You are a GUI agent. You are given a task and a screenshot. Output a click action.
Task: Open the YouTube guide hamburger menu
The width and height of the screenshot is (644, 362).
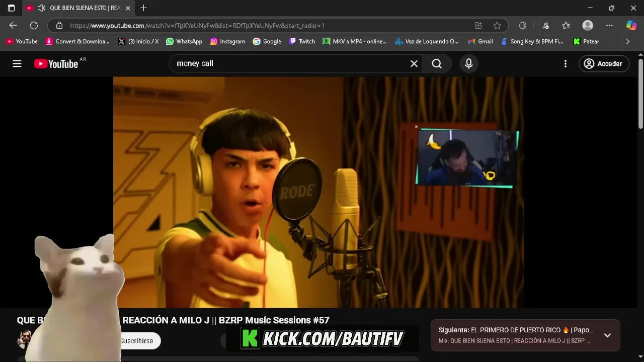[x=17, y=64]
